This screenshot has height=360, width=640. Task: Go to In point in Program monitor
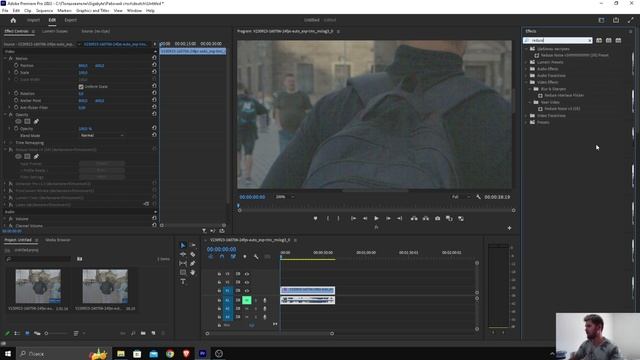coord(353,218)
